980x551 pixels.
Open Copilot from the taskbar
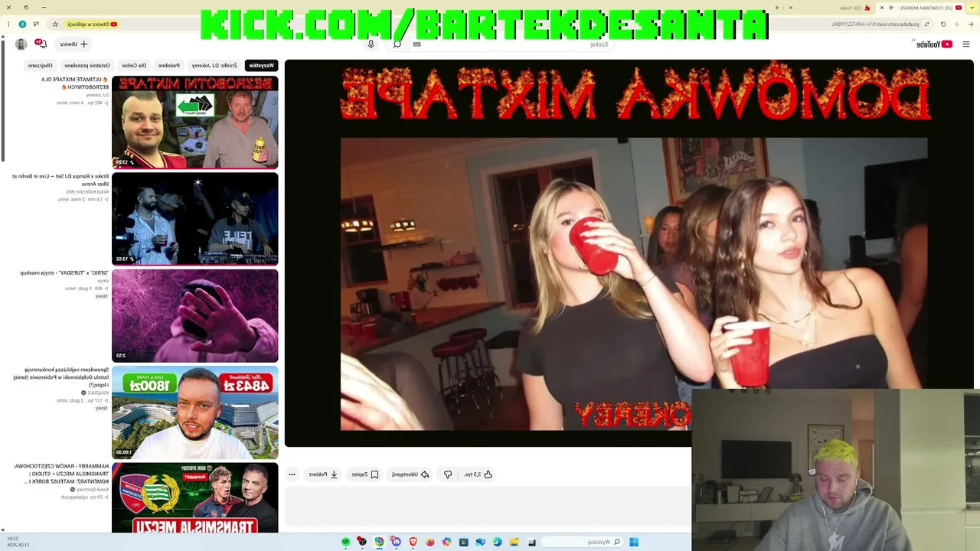click(447, 543)
